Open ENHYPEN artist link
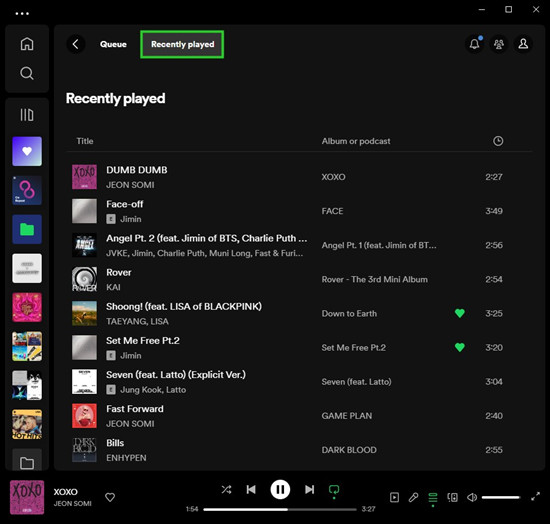Image resolution: width=550 pixels, height=524 pixels. 126,458
